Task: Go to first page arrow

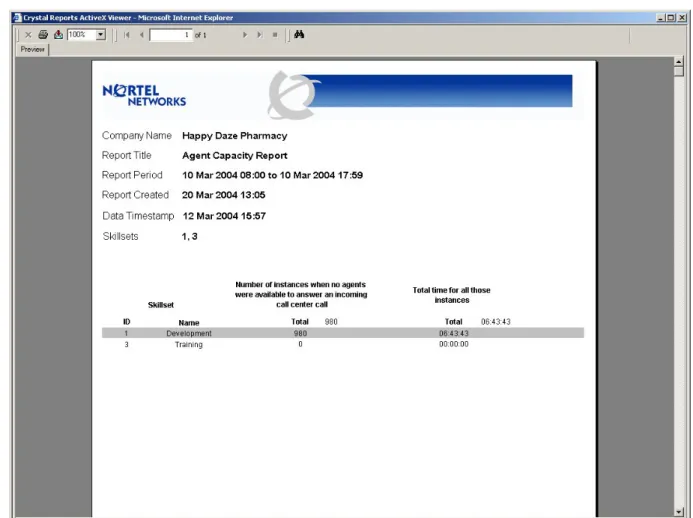Action: (x=127, y=35)
